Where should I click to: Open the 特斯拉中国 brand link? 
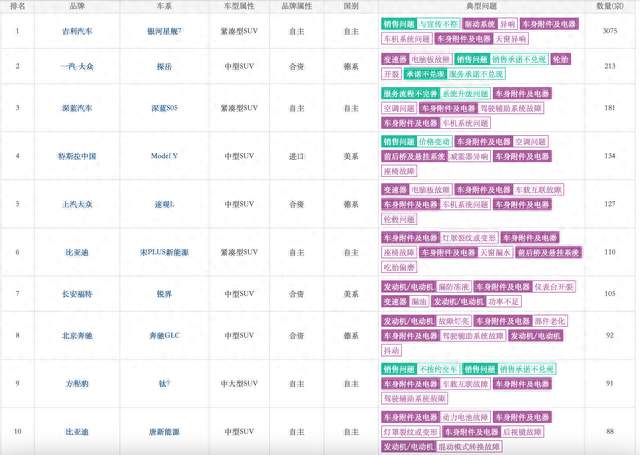point(77,156)
